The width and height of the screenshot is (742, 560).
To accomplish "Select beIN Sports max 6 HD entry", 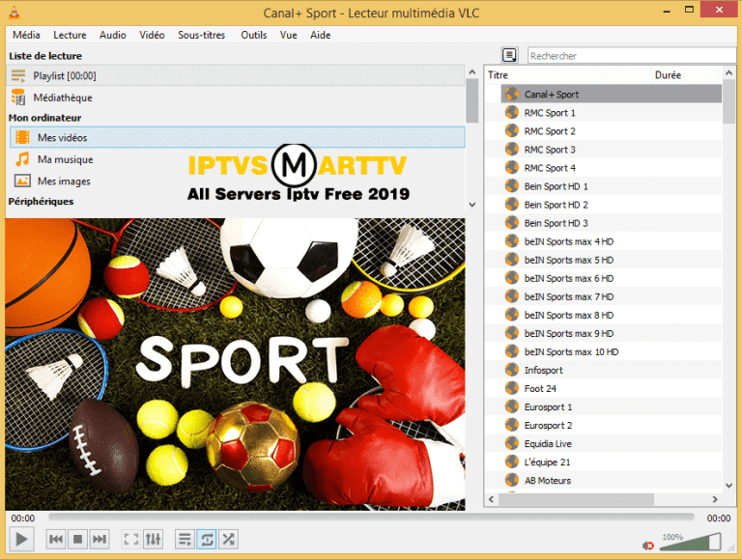I will [x=611, y=278].
